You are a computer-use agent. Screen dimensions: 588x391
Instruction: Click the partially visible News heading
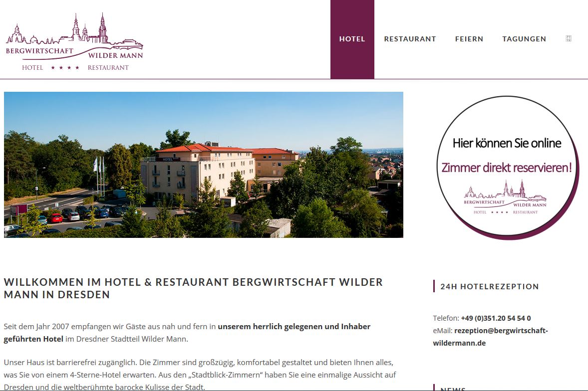click(x=453, y=389)
